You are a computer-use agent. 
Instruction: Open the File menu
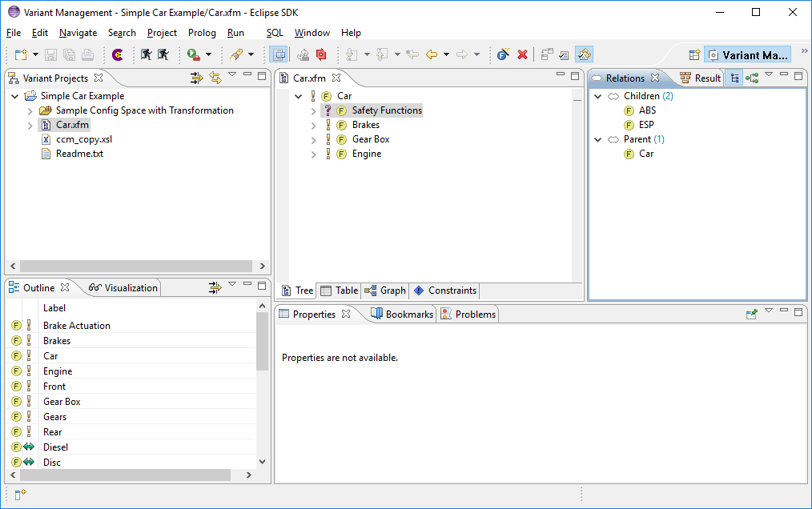coord(14,33)
